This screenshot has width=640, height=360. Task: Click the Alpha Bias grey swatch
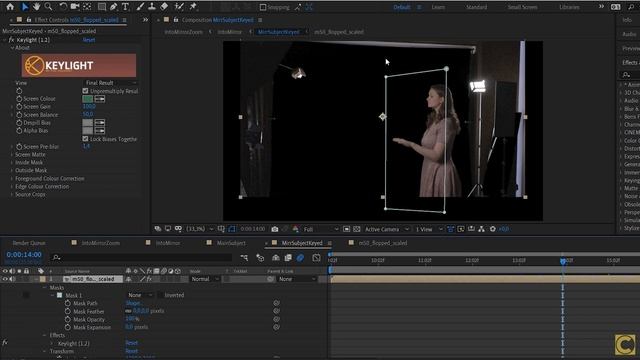pyautogui.click(x=88, y=131)
